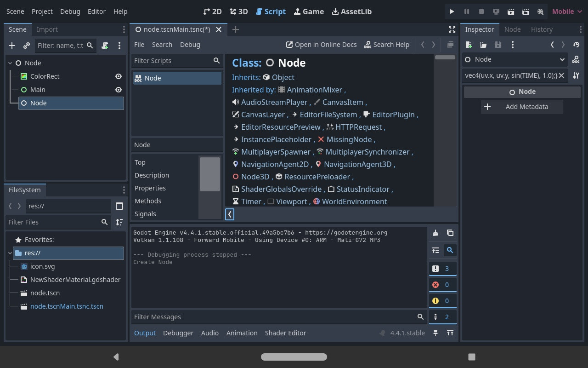Click the Filter Scripts input field
The height and width of the screenshot is (368, 588).
click(x=177, y=61)
